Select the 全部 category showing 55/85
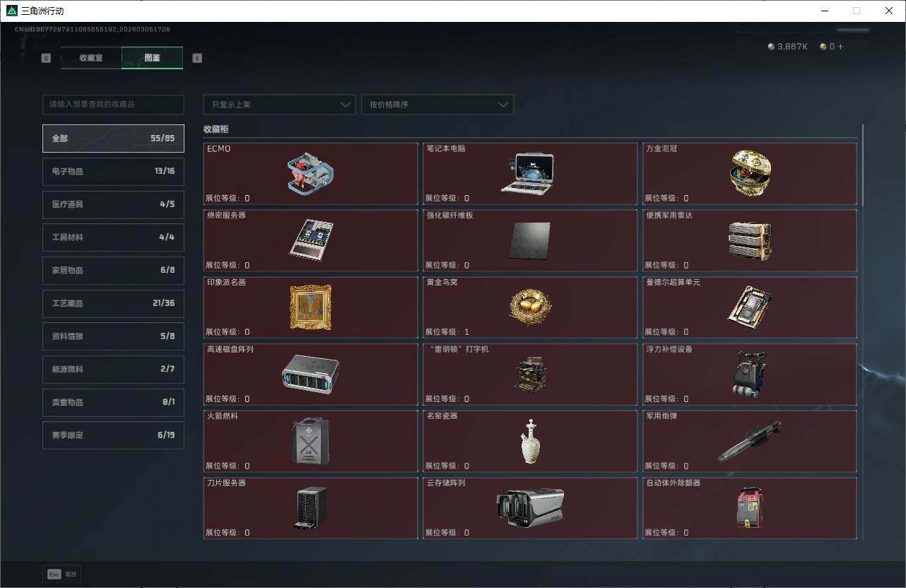 (x=113, y=139)
